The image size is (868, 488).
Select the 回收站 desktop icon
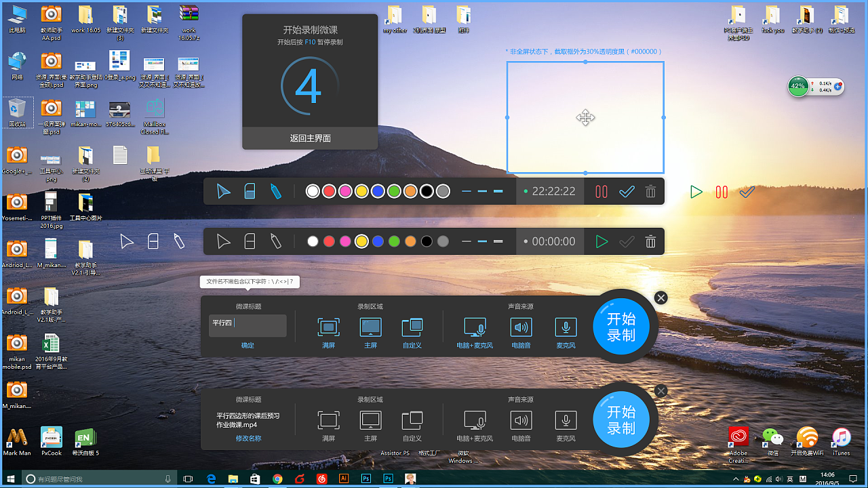[x=17, y=113]
